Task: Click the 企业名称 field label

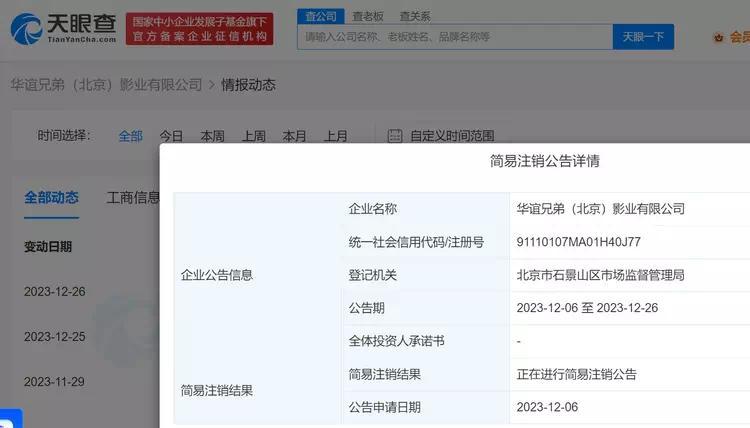Action: tap(373, 209)
